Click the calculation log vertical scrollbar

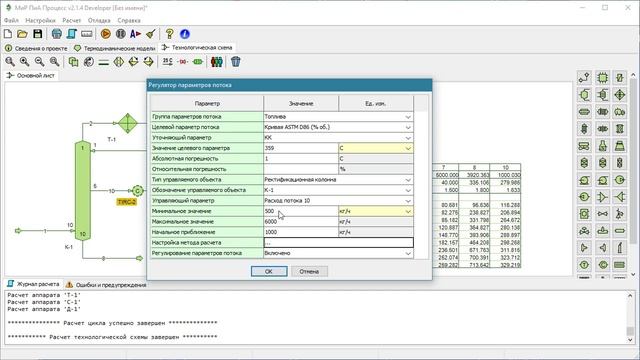pos(630,318)
